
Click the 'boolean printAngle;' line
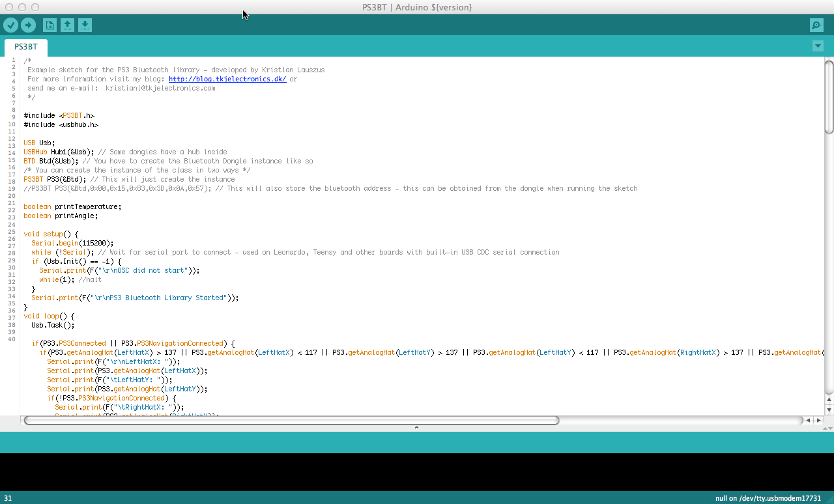tap(61, 216)
